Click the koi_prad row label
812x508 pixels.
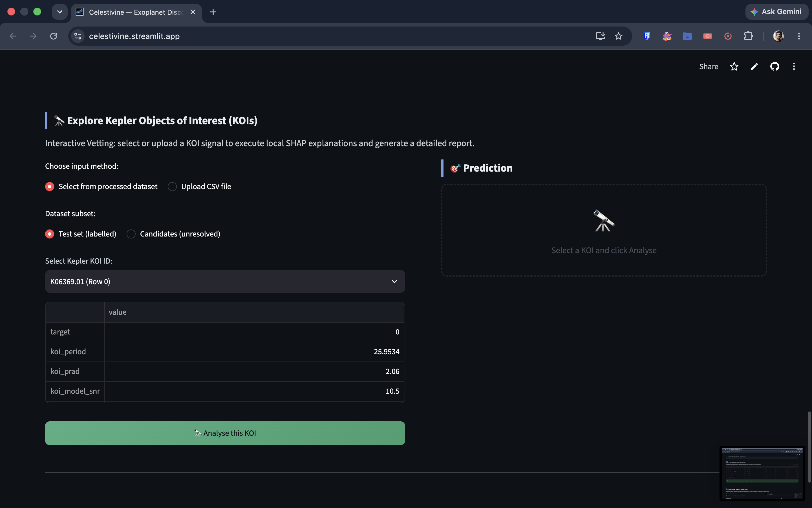point(65,372)
